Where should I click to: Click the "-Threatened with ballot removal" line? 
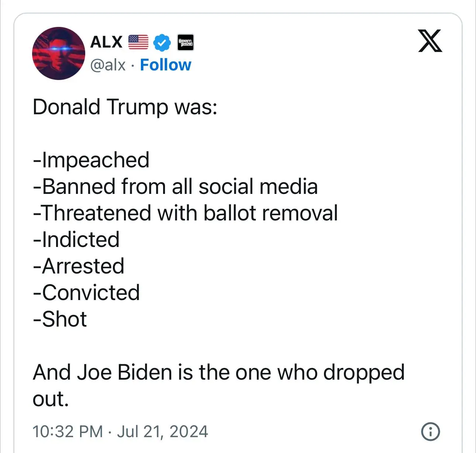tap(185, 213)
